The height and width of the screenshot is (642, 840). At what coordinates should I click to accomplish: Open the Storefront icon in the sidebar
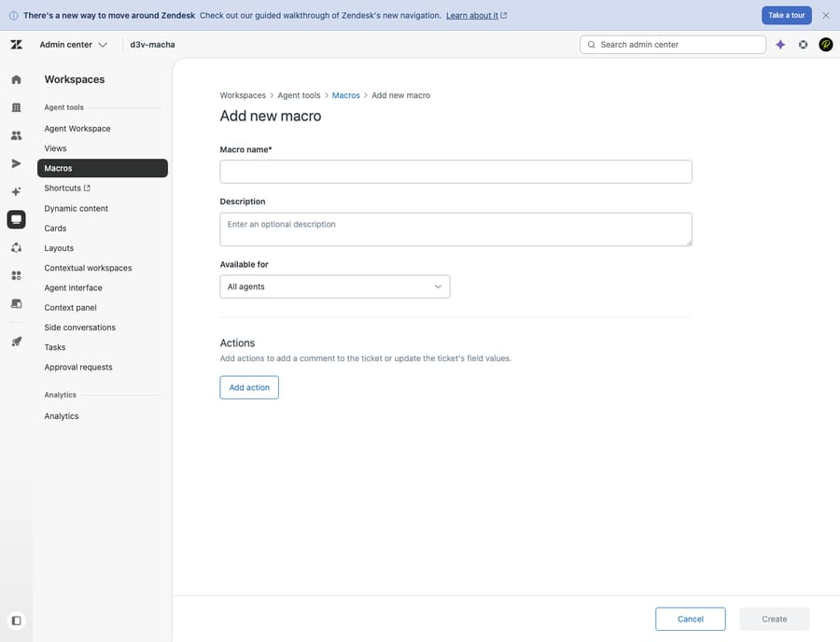17,303
